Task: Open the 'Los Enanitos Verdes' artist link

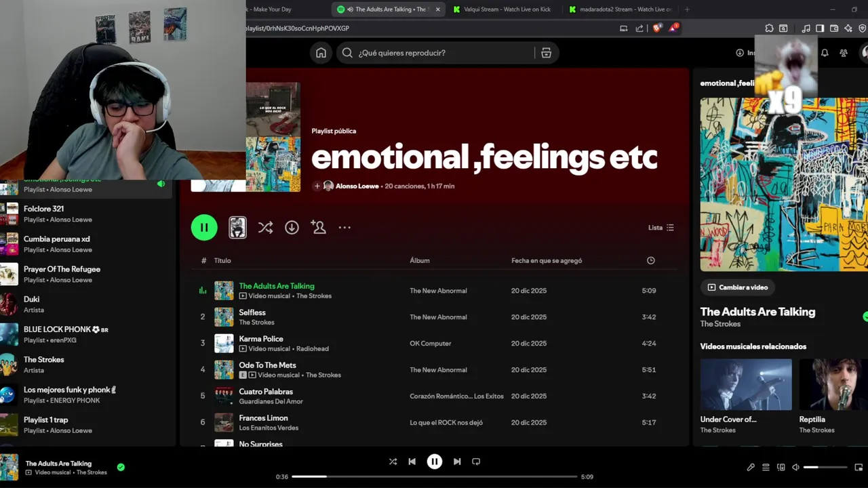Action: [269, 428]
